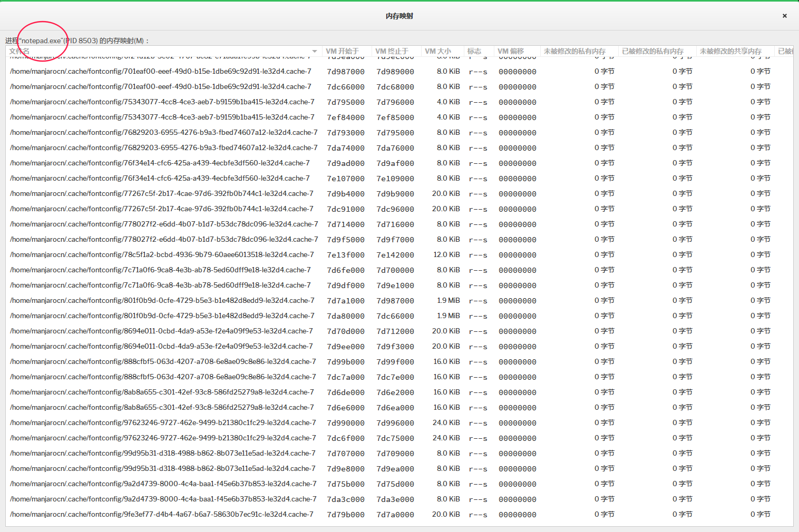Sort by the 未被修改的共享内存 column header
Image resolution: width=799 pixels, height=532 pixels.
(x=730, y=51)
